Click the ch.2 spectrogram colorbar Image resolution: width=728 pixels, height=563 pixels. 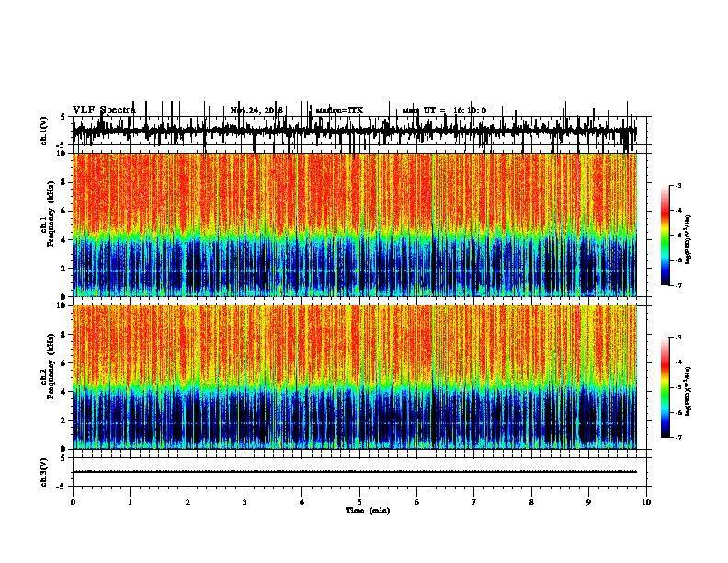[x=665, y=387]
